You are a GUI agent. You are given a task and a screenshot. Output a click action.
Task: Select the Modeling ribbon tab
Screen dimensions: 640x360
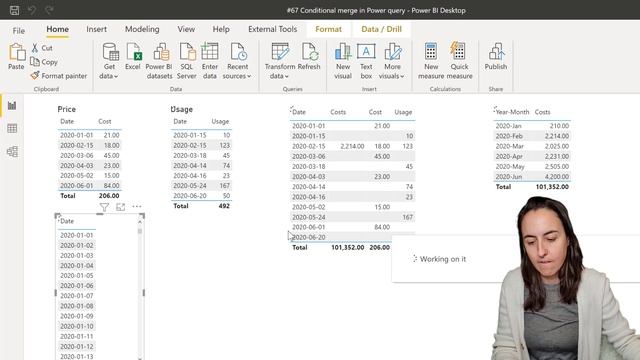pos(142,29)
